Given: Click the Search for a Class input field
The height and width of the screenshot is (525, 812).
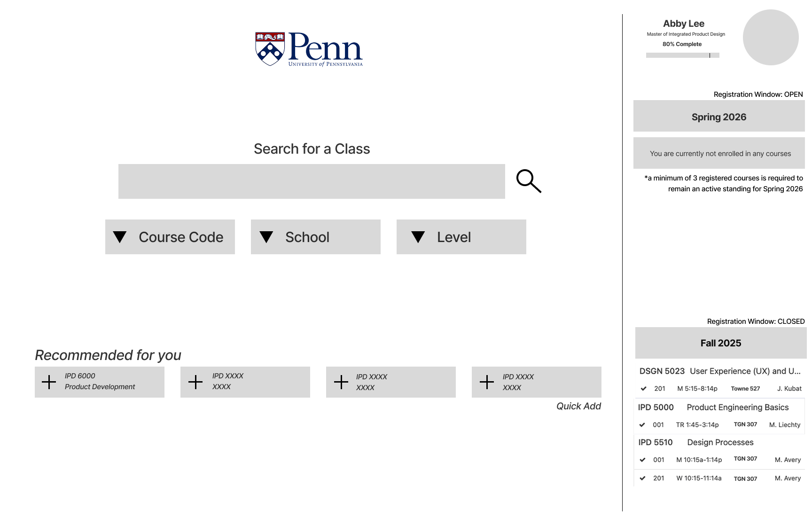Looking at the screenshot, I should pyautogui.click(x=312, y=181).
